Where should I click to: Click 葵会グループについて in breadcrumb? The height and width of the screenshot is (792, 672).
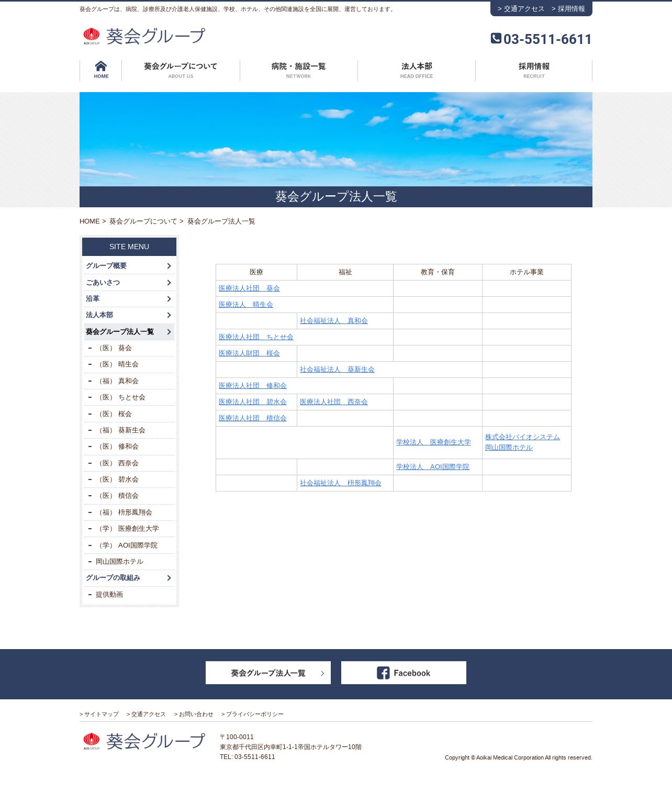[x=143, y=221]
